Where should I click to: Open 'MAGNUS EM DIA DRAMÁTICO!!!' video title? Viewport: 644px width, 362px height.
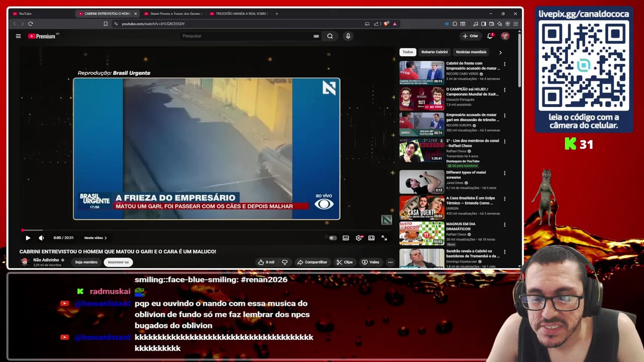coord(461,226)
